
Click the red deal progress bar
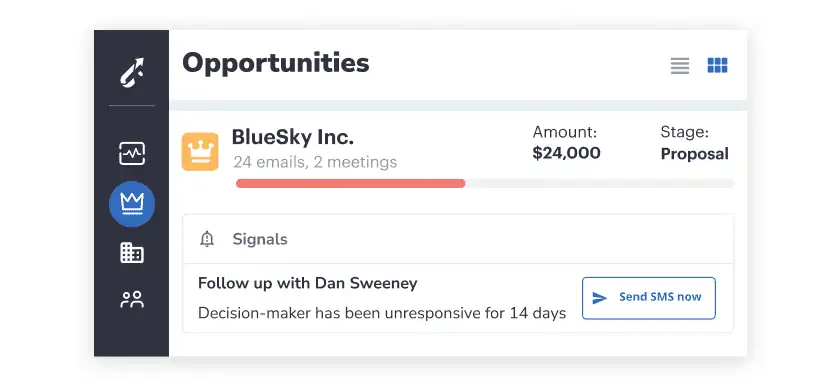point(350,183)
